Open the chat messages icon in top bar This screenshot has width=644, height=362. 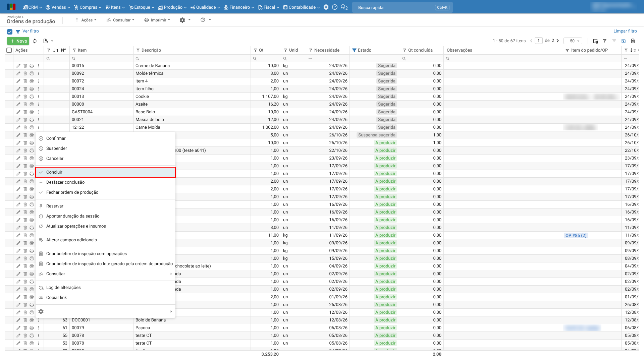344,7
